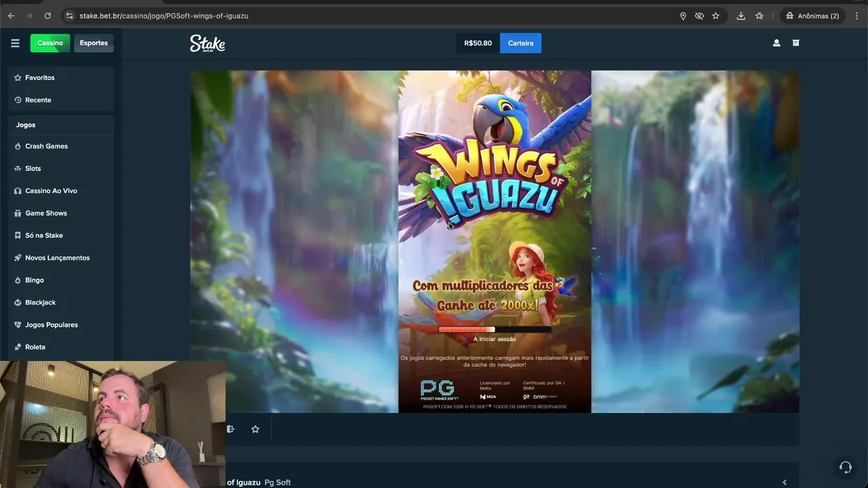Click the site info icon in address bar
This screenshot has height=488, width=868.
click(x=68, y=16)
